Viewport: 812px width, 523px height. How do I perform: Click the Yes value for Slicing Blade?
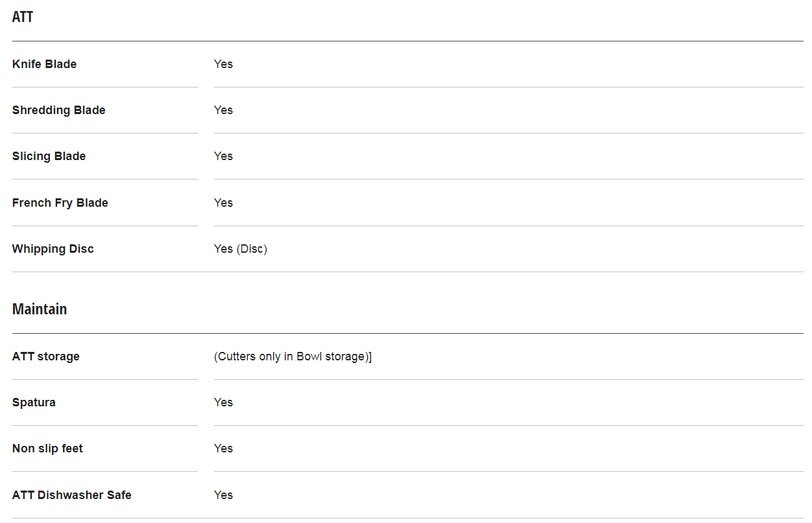click(223, 156)
